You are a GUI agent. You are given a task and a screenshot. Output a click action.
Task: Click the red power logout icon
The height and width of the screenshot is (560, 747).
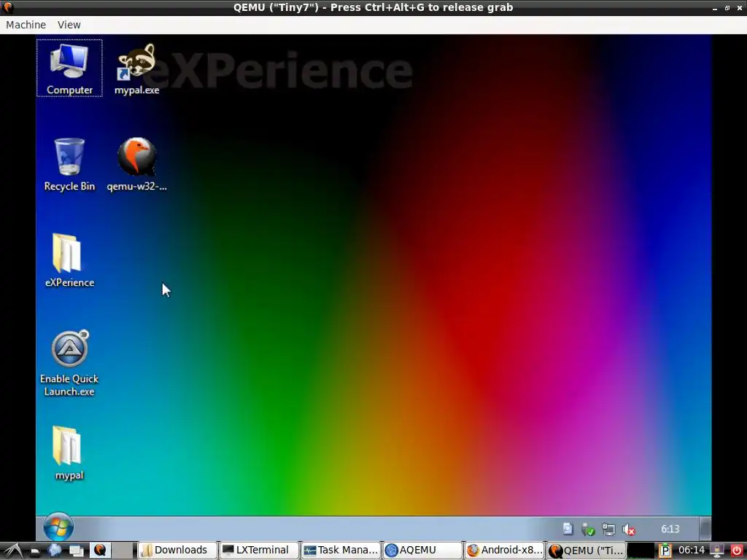coord(737,550)
